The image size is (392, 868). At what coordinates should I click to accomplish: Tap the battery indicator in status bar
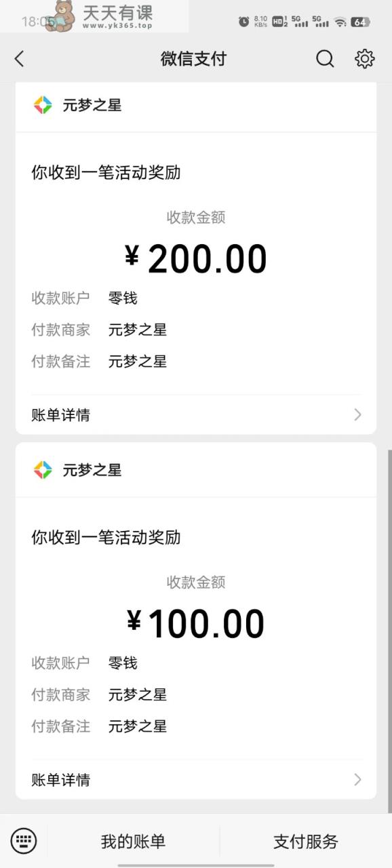(361, 22)
